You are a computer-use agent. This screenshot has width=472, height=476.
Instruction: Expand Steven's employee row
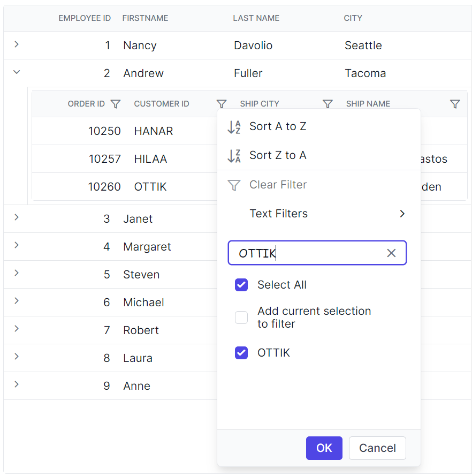(x=17, y=273)
